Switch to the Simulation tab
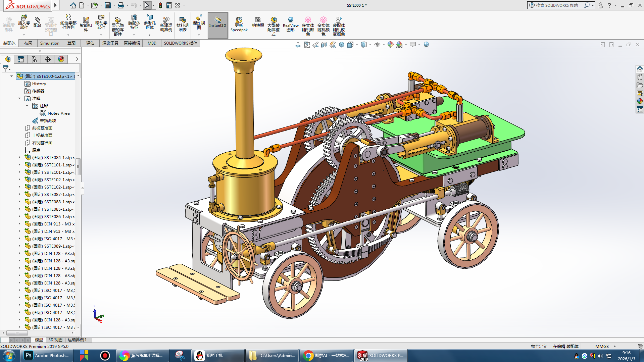The image size is (644, 362). point(50,43)
